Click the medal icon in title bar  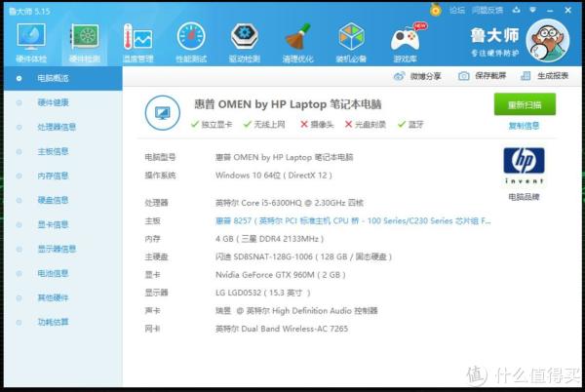coord(435,10)
